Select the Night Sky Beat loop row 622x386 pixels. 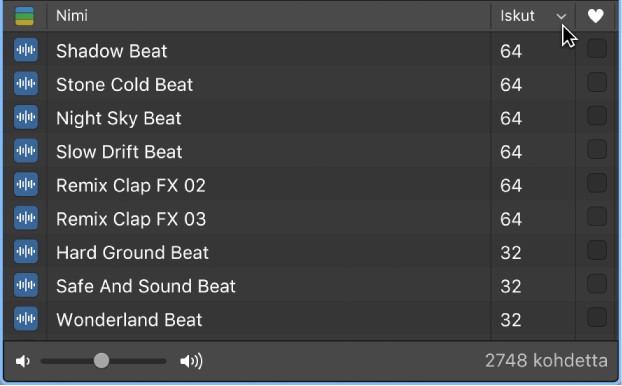coord(310,117)
